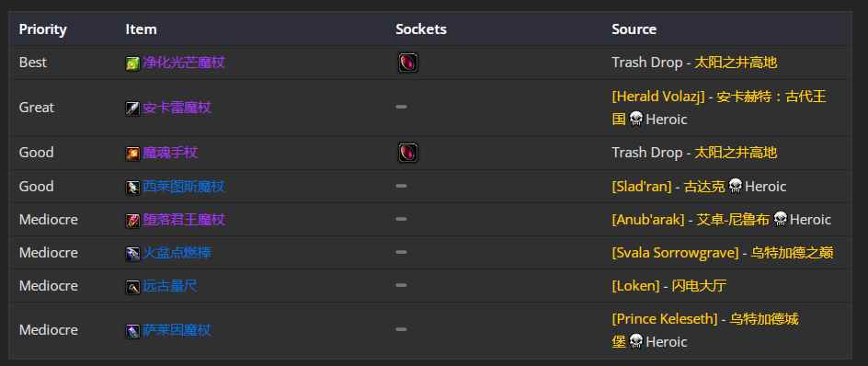Screen dimensions: 868x366
Task: Click the 火盆点燃棒 item icon
Action: click(132, 254)
